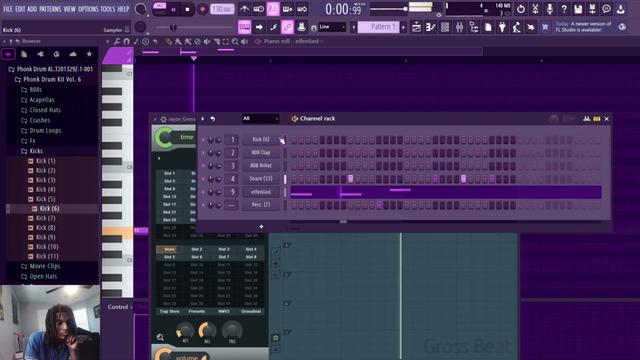Open the All channel filter dropdown

coord(260,119)
